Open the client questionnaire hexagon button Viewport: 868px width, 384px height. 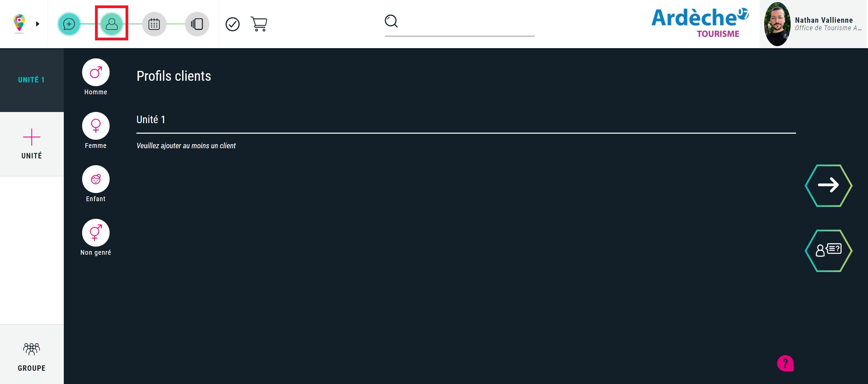[828, 251]
